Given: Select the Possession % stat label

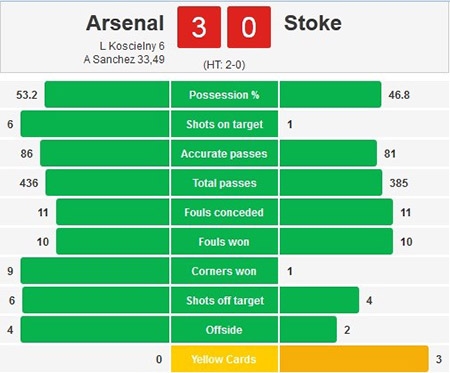Looking at the screenshot, I should (x=224, y=95).
